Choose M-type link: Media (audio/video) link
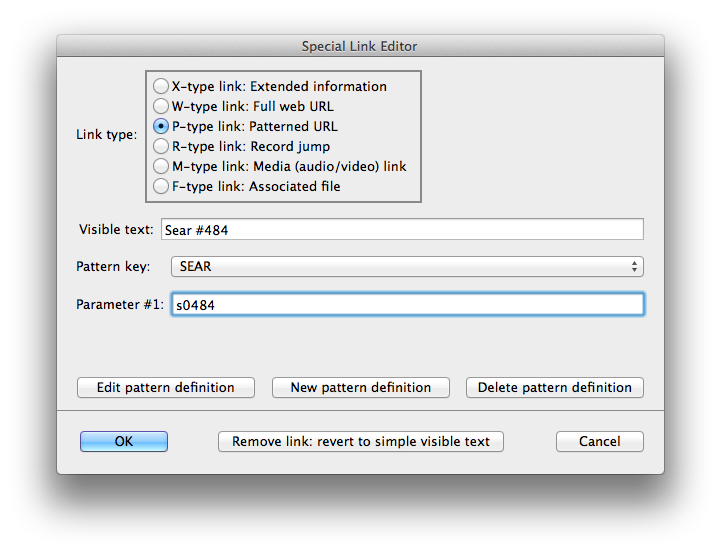 (161, 167)
